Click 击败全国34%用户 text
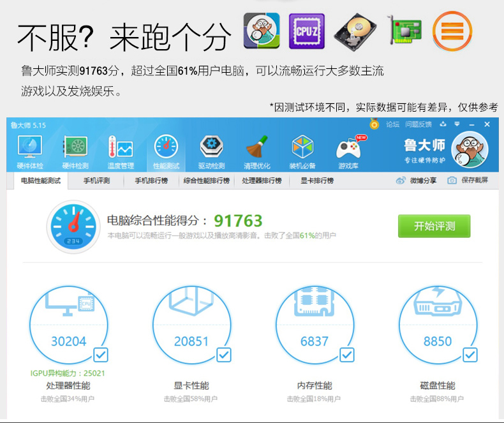 coord(68,399)
